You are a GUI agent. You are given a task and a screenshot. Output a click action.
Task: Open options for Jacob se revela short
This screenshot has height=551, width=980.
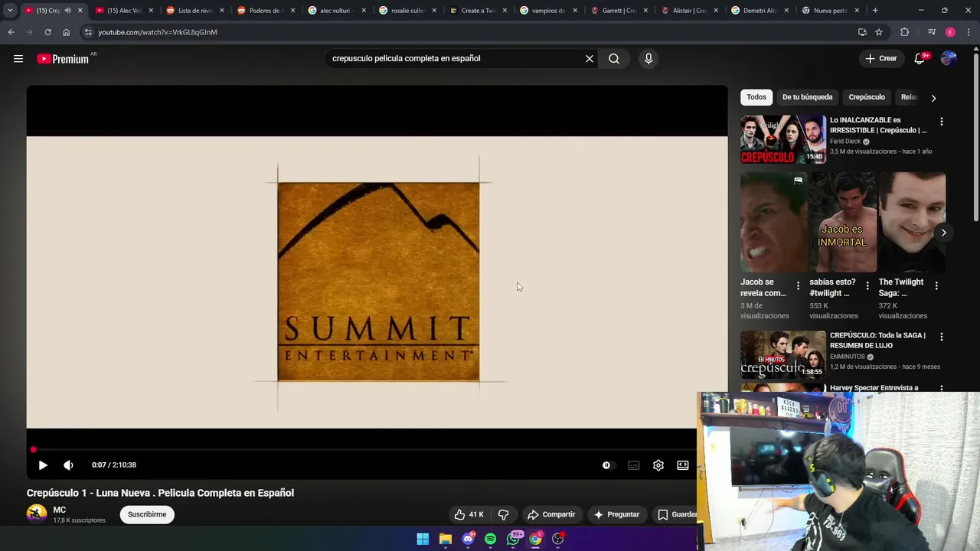pyautogui.click(x=798, y=285)
